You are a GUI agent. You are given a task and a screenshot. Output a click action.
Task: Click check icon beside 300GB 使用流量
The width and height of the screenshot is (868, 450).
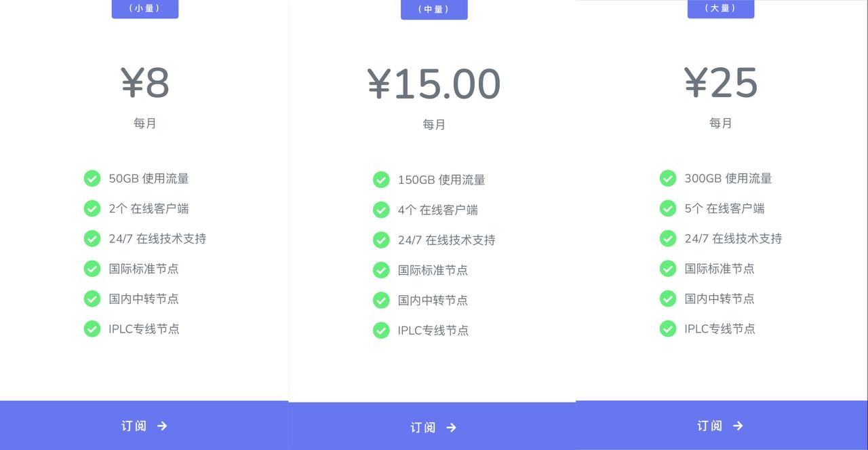(x=668, y=179)
